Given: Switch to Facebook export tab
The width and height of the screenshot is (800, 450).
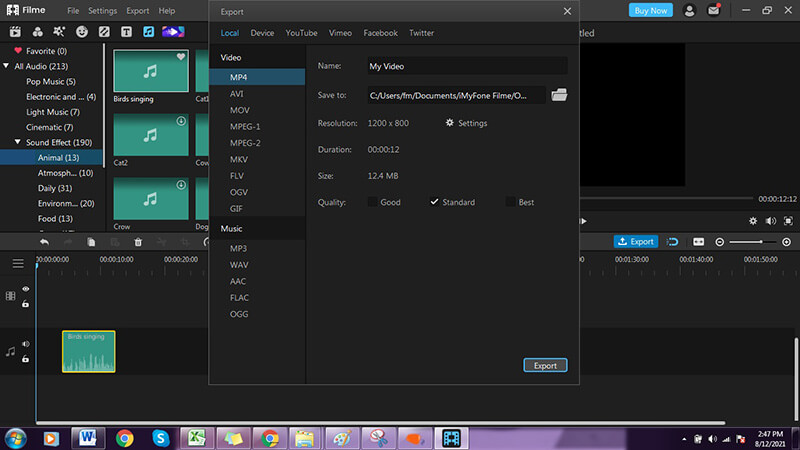Looking at the screenshot, I should point(381,33).
